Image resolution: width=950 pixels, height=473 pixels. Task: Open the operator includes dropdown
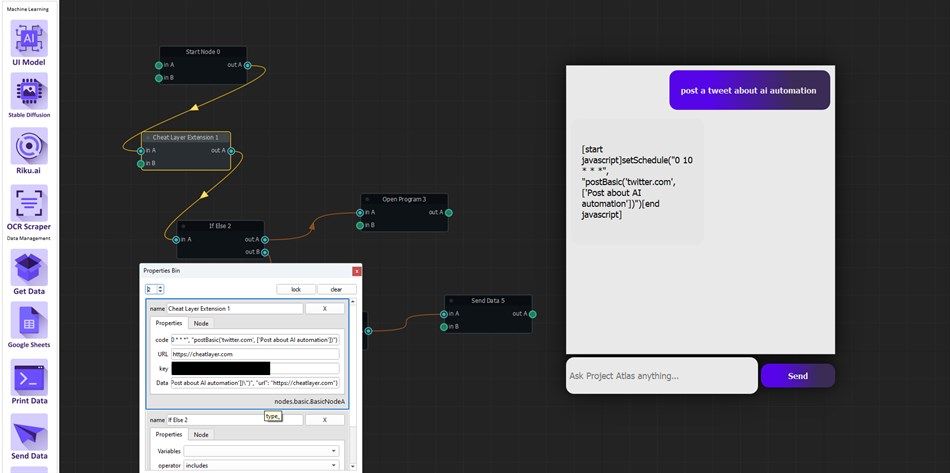[x=261, y=466]
